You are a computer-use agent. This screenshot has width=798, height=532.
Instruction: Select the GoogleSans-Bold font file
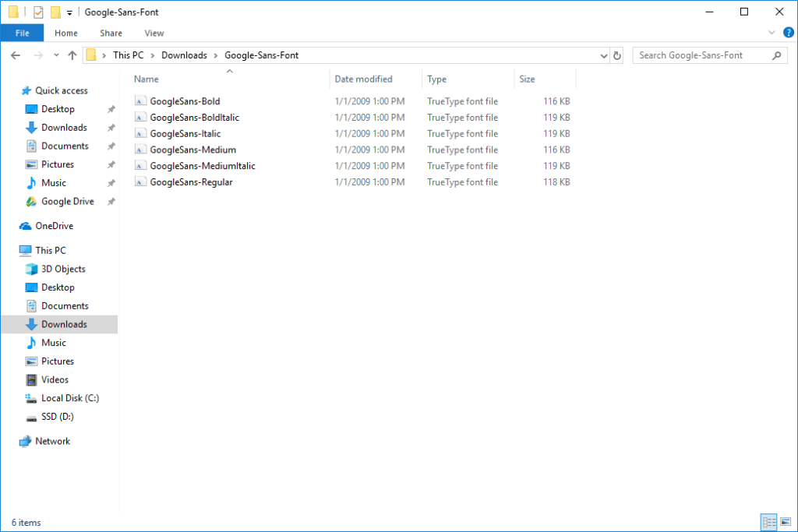pos(185,100)
